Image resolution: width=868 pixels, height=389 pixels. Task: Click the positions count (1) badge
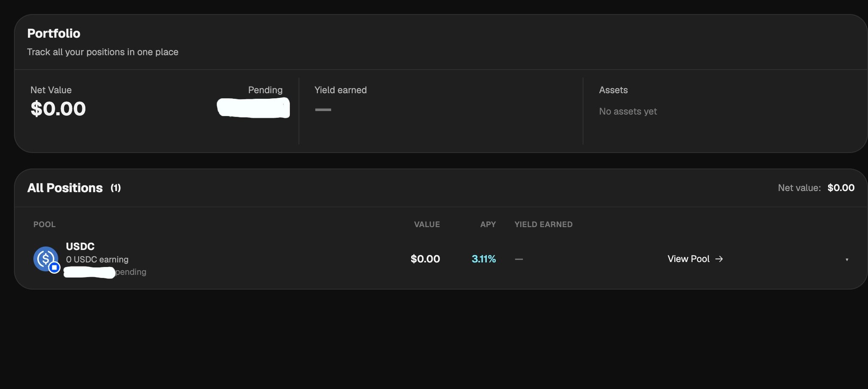pos(116,188)
